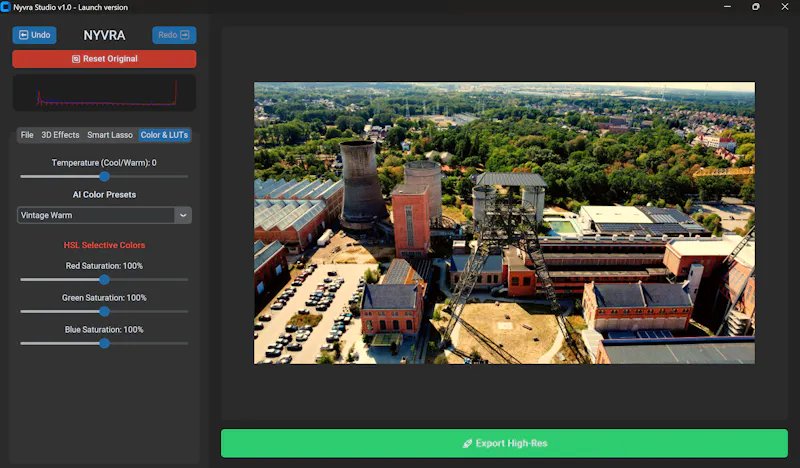Click the HSL Selective Colors heading

(x=104, y=245)
